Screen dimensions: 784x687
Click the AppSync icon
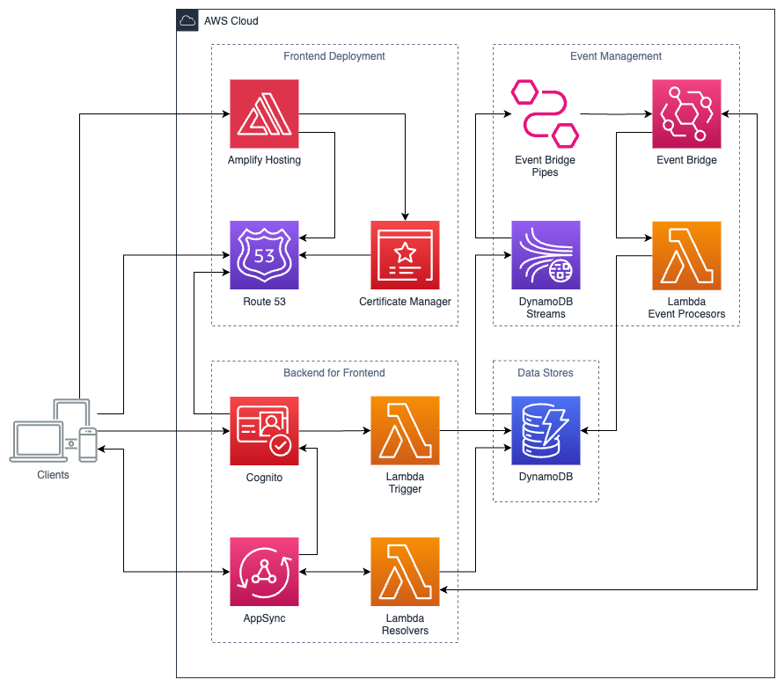pos(264,572)
